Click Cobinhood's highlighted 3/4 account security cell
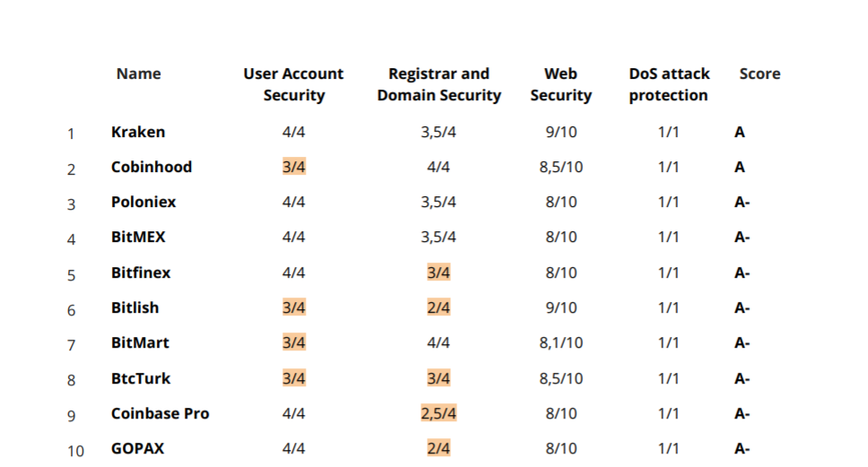 pyautogui.click(x=293, y=167)
